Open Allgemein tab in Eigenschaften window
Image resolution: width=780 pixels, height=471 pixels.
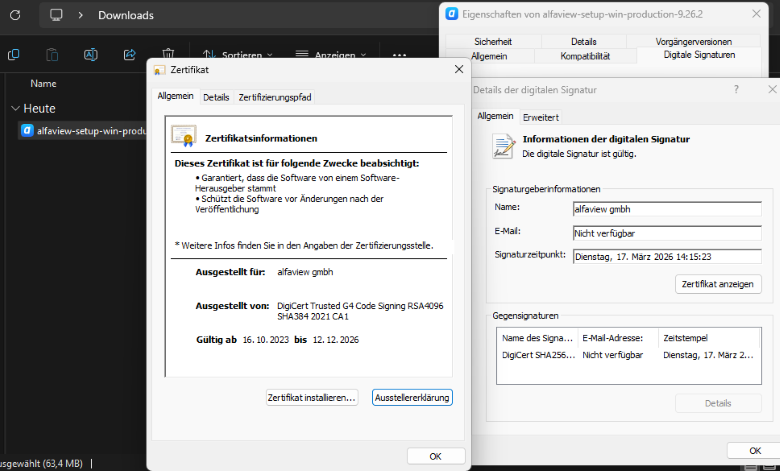(x=489, y=56)
